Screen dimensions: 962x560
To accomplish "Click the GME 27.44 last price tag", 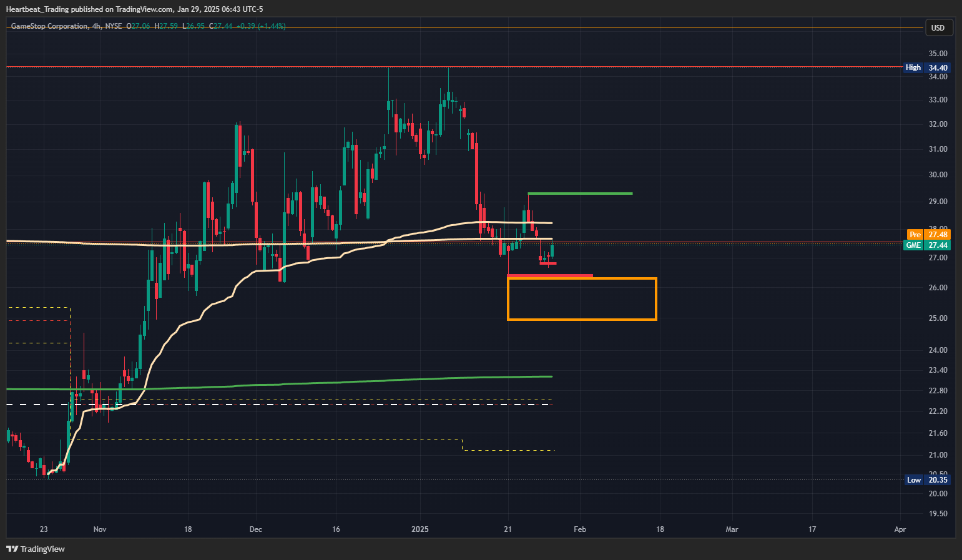I will point(927,245).
